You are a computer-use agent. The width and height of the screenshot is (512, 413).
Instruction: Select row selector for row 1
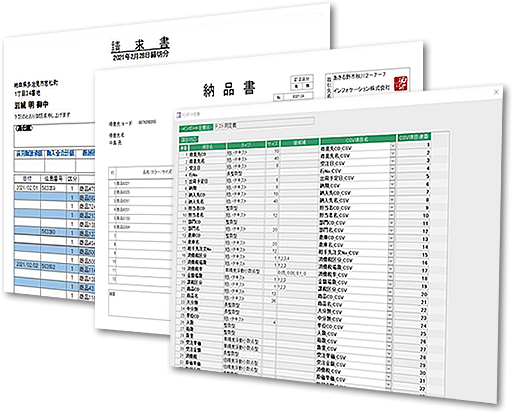(x=184, y=155)
